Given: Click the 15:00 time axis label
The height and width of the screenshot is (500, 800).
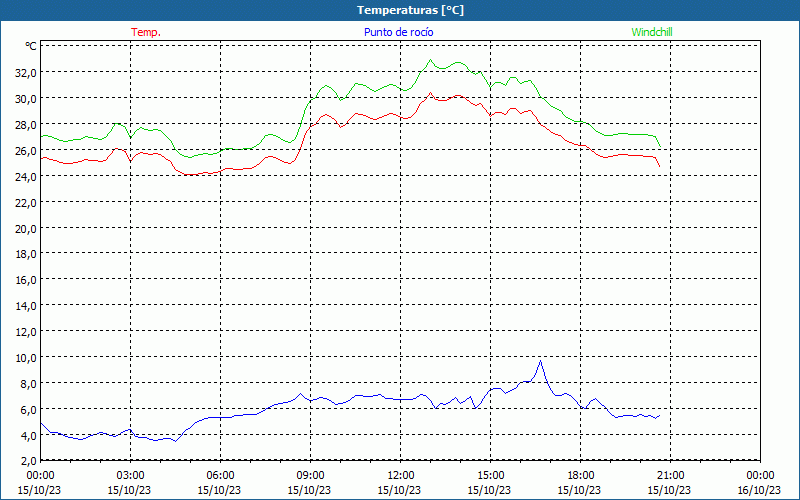Looking at the screenshot, I should [x=490, y=476].
